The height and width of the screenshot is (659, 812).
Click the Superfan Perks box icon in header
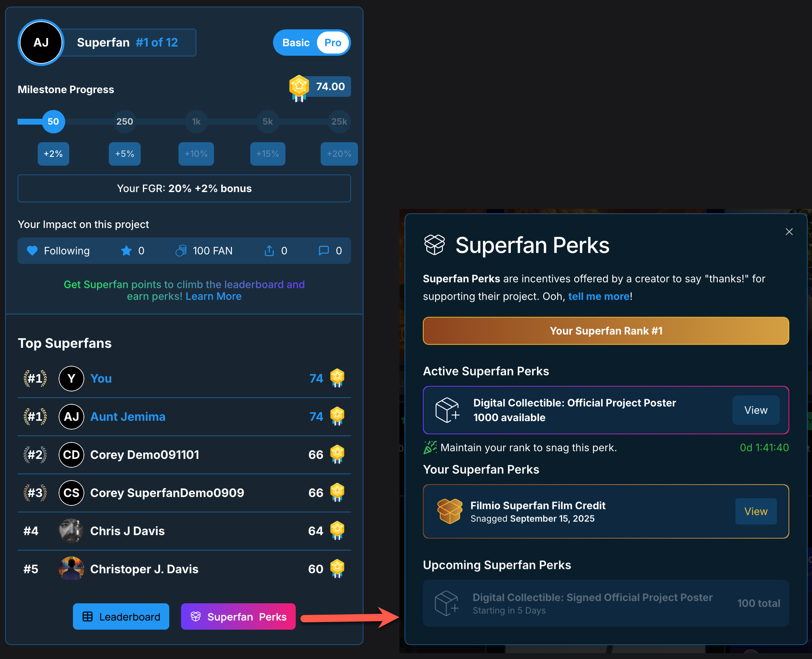[435, 245]
